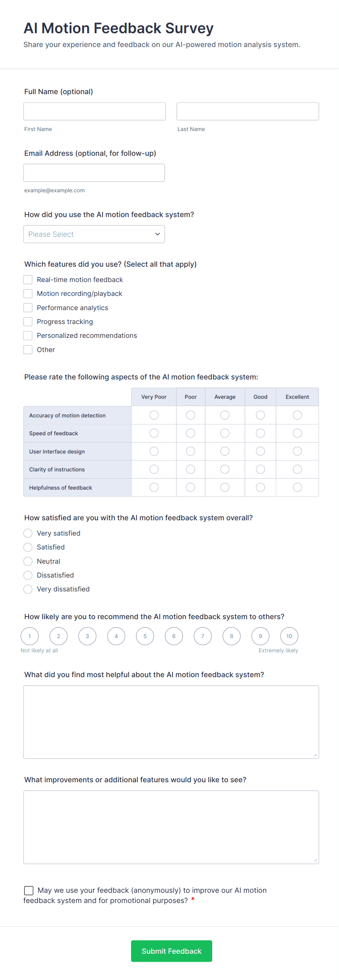Choose 10 on the recommendation scale
The image size is (339, 980).
coord(289,636)
